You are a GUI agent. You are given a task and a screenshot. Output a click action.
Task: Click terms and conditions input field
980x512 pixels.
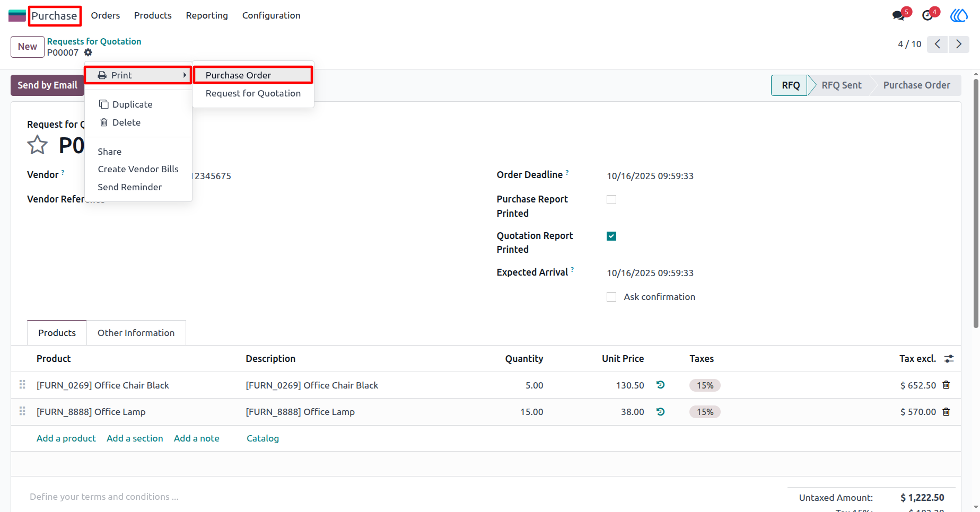pos(104,497)
